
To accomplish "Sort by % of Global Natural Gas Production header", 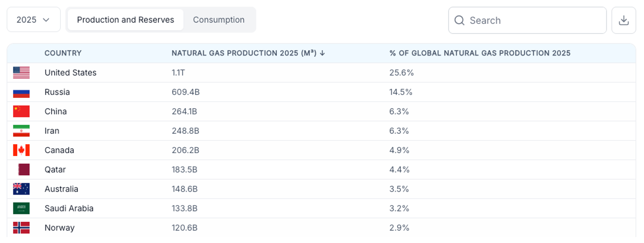I will (480, 53).
